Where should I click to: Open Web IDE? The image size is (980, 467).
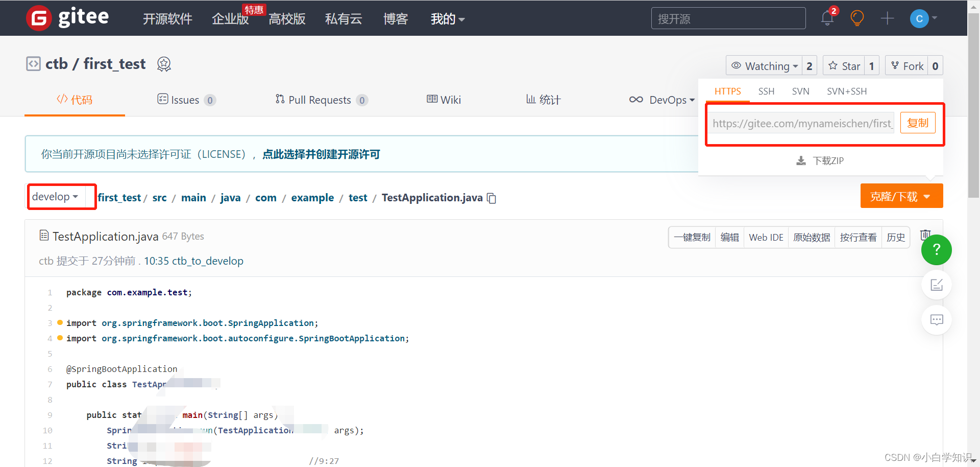[766, 238]
